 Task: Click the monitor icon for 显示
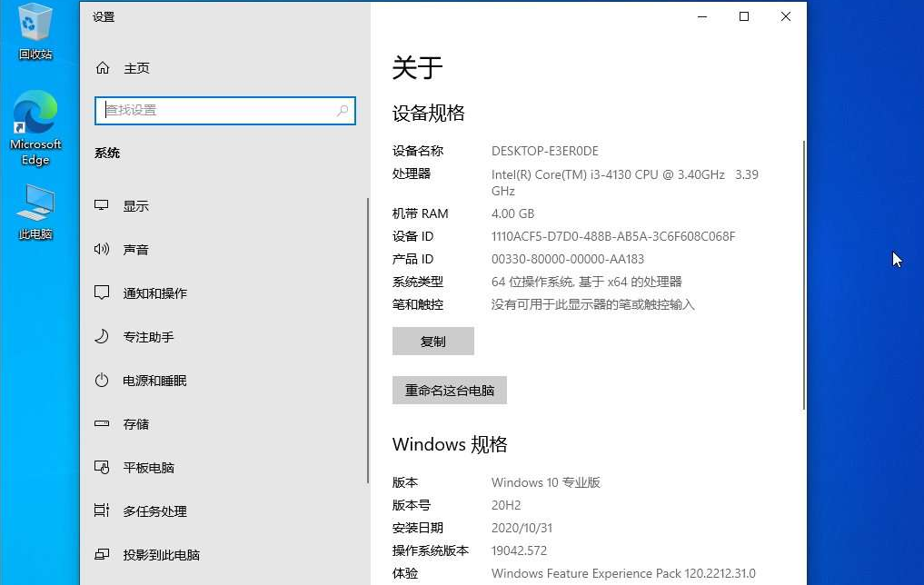tap(102, 205)
